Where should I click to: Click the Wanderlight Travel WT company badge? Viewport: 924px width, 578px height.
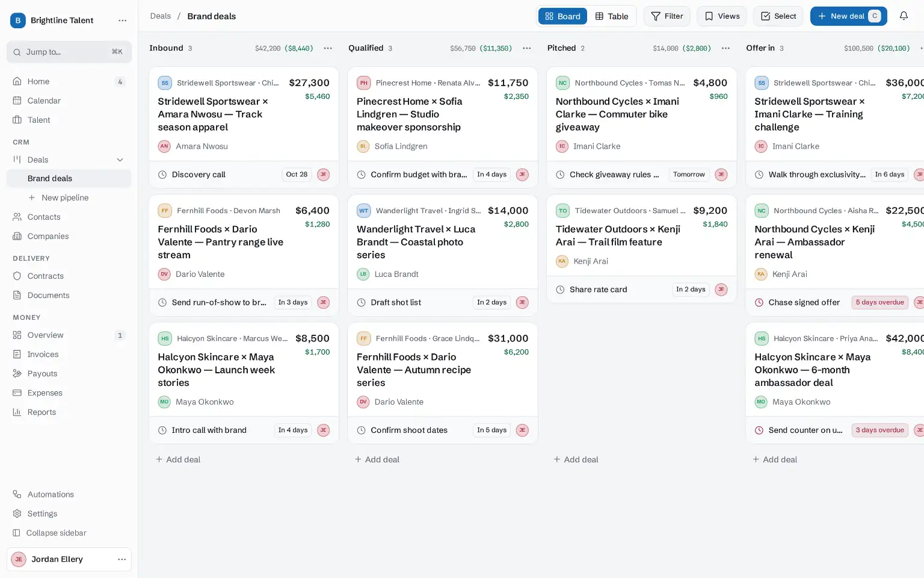coord(363,211)
